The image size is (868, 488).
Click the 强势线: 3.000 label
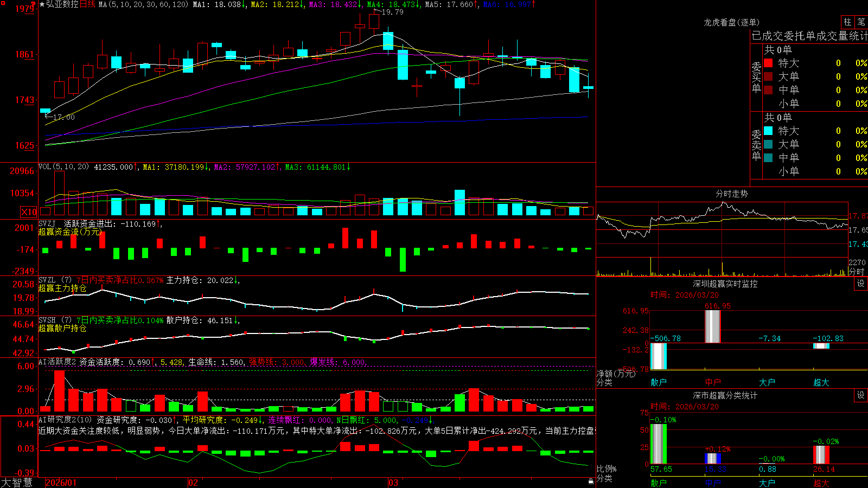point(277,362)
